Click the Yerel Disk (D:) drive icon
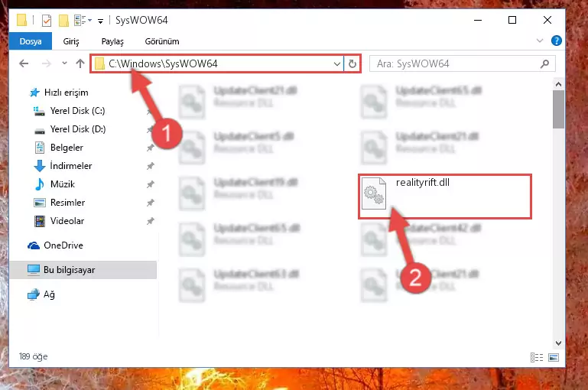Screen dimensions: 588x390 click(x=40, y=131)
